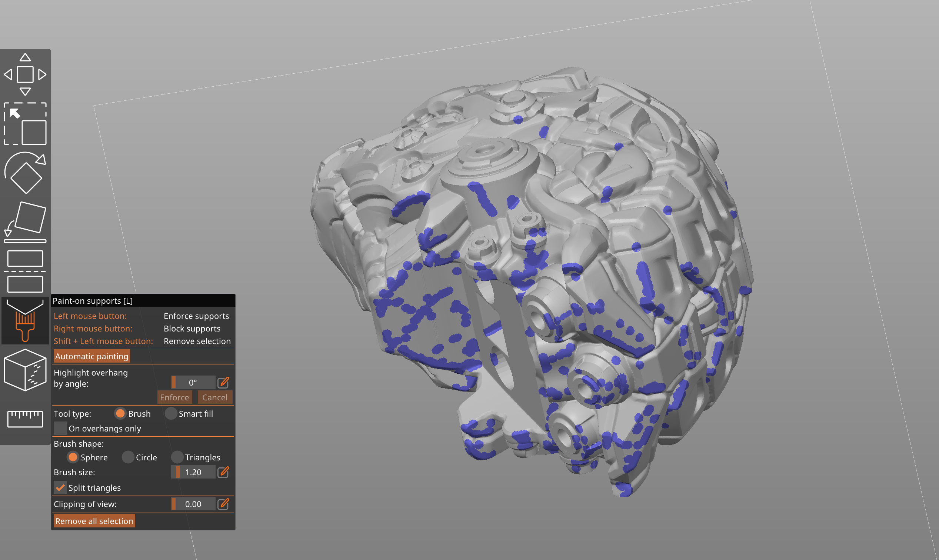Choose the Sphere brush shape

[x=73, y=457]
